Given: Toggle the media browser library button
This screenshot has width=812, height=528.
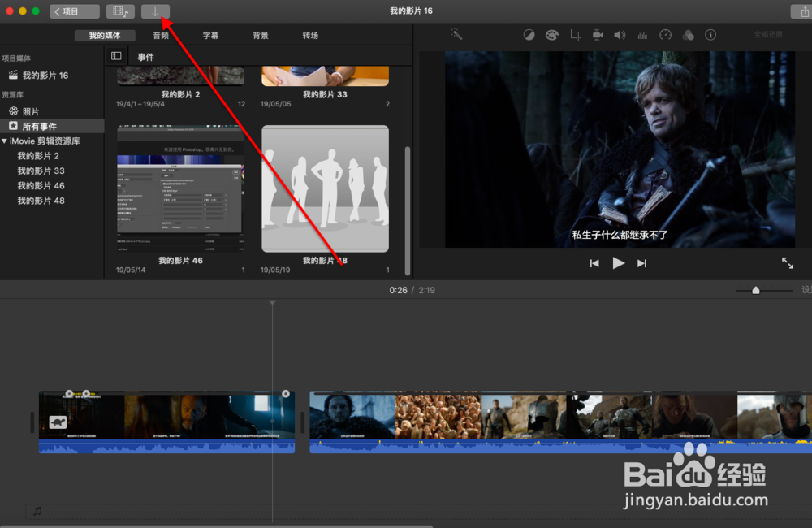Looking at the screenshot, I should tap(120, 11).
